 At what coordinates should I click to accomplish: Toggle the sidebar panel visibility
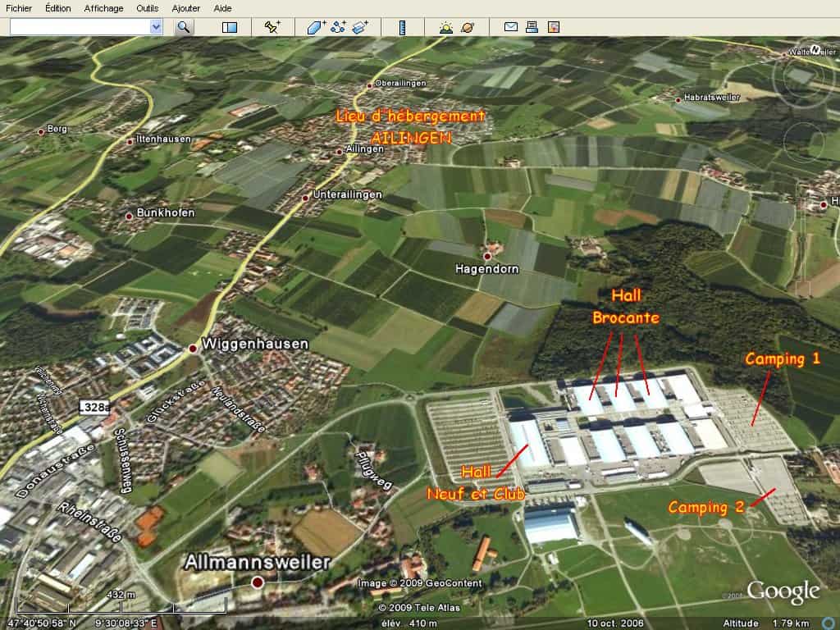click(230, 27)
